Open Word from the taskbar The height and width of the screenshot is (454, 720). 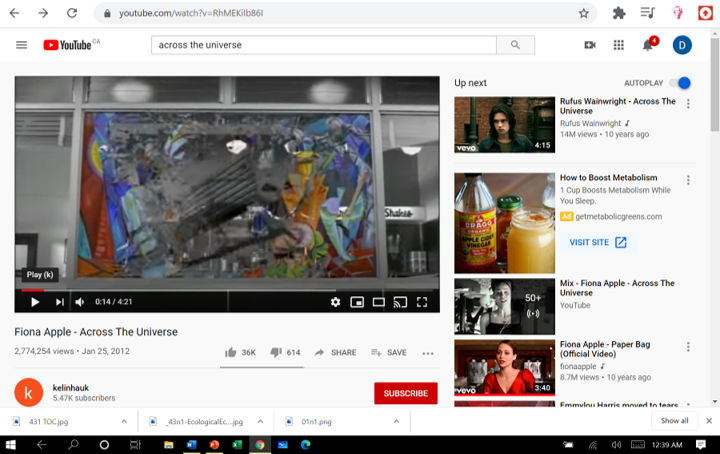(191, 444)
